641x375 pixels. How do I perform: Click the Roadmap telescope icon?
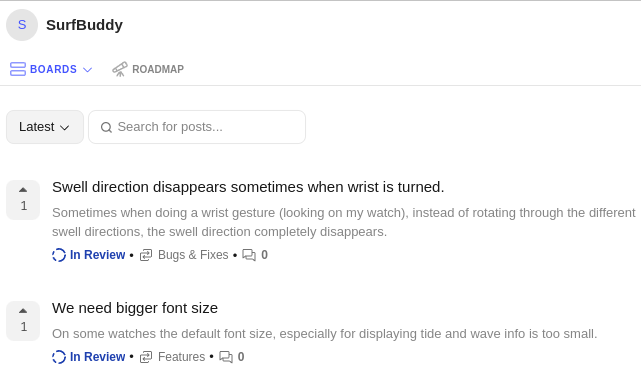pos(120,69)
